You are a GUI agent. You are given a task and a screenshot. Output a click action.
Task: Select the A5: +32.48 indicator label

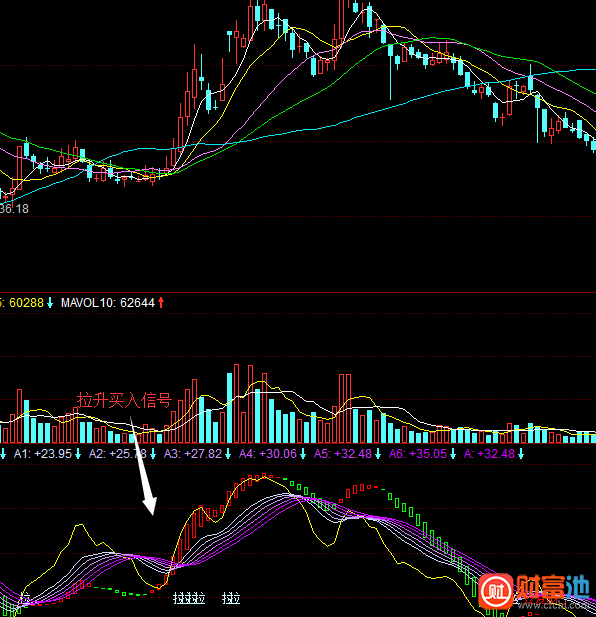(x=343, y=454)
